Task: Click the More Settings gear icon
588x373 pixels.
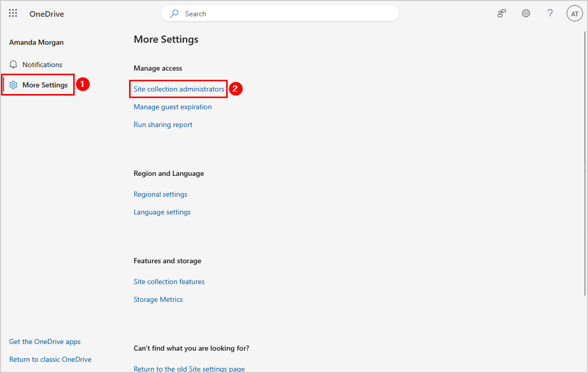Action: point(14,85)
